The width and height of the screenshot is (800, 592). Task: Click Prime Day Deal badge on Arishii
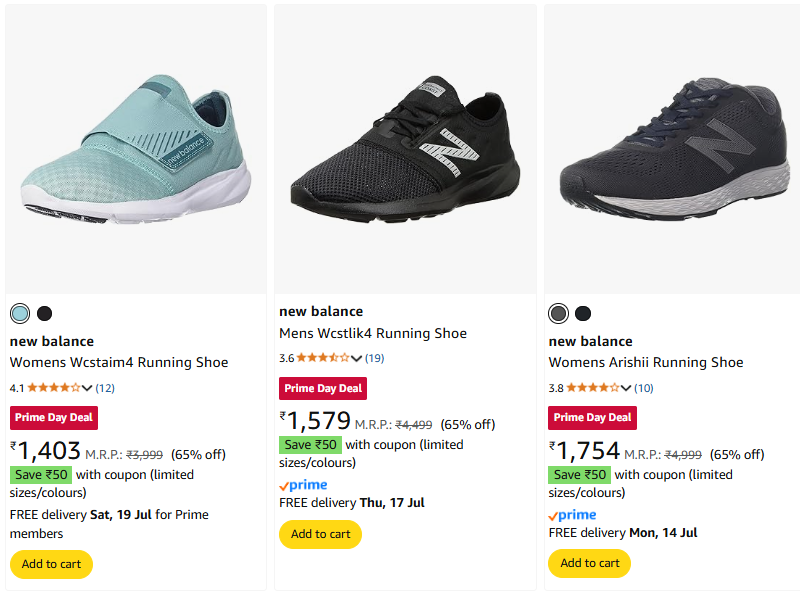pos(592,417)
